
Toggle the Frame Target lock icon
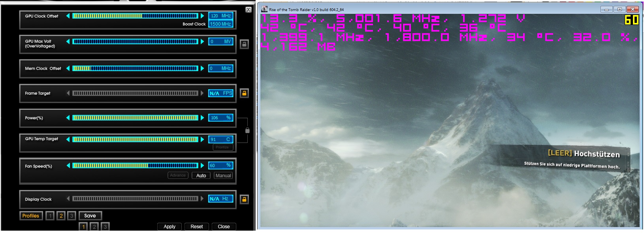point(244,93)
